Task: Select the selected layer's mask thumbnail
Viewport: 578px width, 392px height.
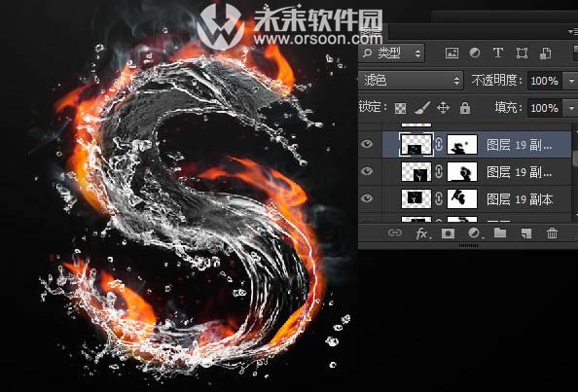Action: (x=462, y=144)
